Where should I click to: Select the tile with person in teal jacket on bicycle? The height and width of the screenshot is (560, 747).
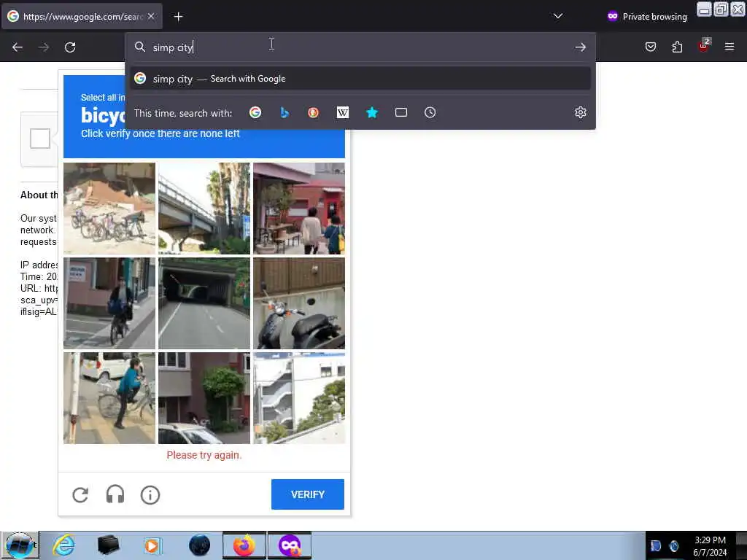[109, 398]
